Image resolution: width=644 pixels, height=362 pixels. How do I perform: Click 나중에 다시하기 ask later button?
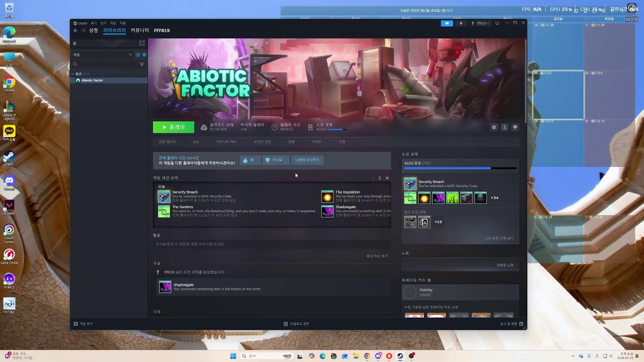pos(307,160)
